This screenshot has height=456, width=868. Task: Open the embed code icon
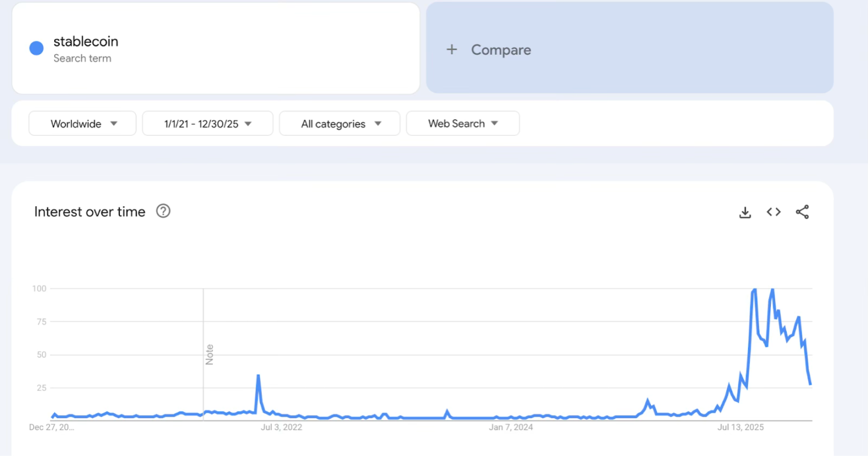774,212
